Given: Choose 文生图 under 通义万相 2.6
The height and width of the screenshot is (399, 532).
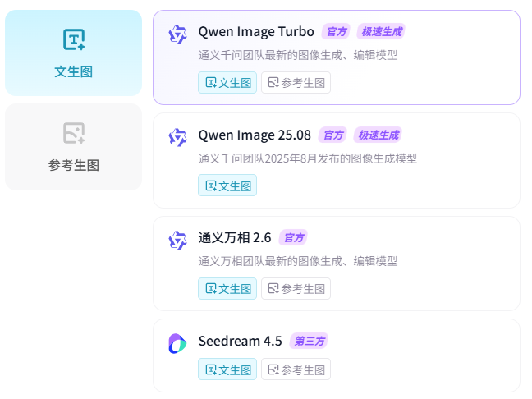Looking at the screenshot, I should tap(227, 289).
